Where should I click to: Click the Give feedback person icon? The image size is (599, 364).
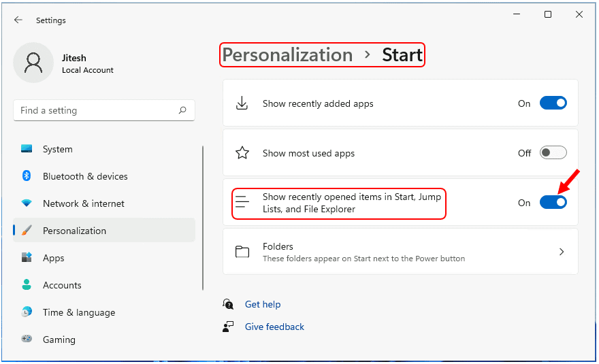[x=228, y=327]
